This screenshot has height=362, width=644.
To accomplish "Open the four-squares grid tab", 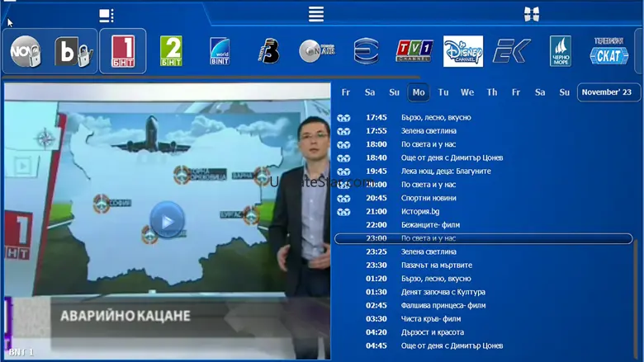I will (532, 14).
